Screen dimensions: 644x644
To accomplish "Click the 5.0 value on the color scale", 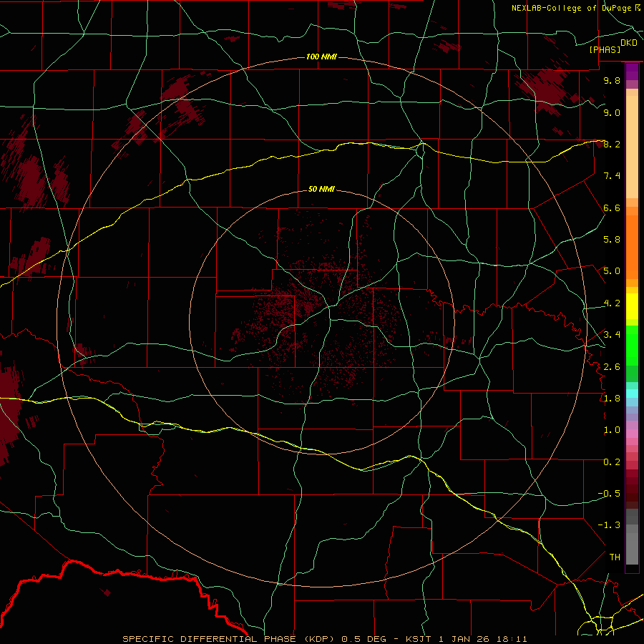I will click(612, 271).
